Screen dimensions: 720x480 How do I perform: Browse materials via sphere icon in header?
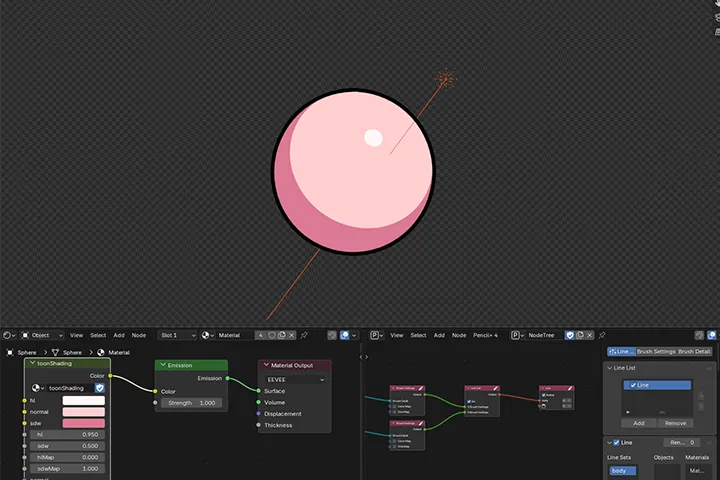[208, 335]
